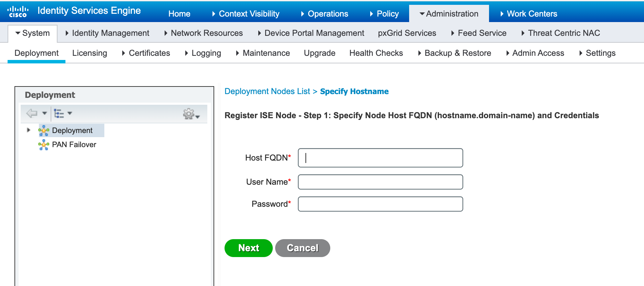
Task: Open dropdown arrow next to back arrow icon
Action: [44, 113]
